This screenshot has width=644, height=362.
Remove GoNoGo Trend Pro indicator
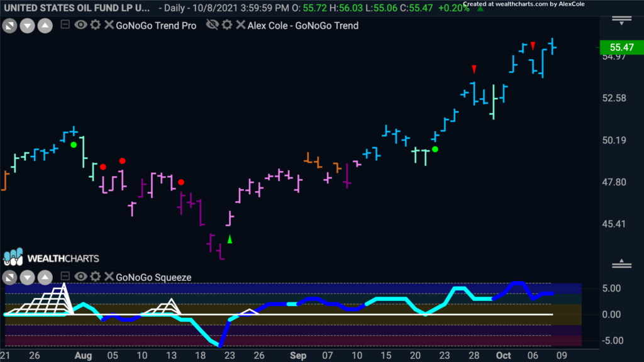pyautogui.click(x=109, y=25)
